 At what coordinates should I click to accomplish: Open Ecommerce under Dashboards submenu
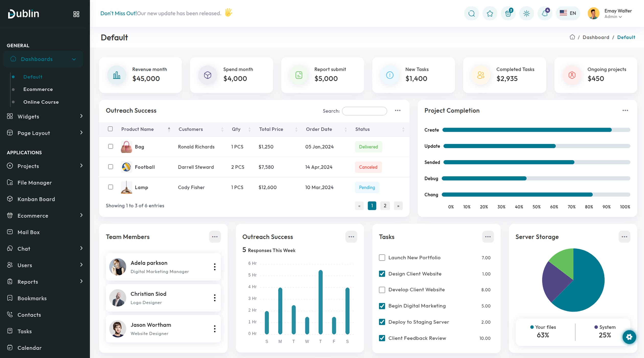(x=38, y=89)
